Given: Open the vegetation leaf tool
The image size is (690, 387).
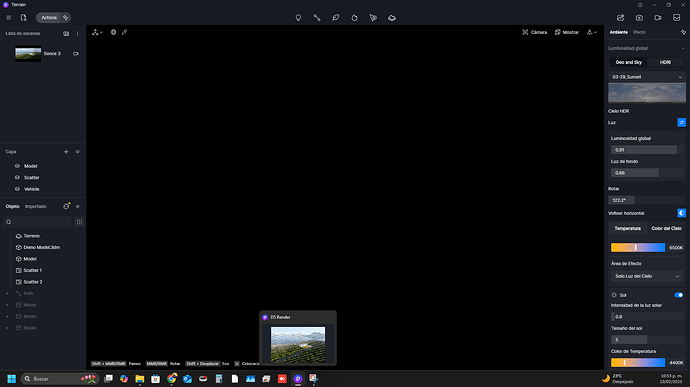Looking at the screenshot, I should pyautogui.click(x=336, y=18).
